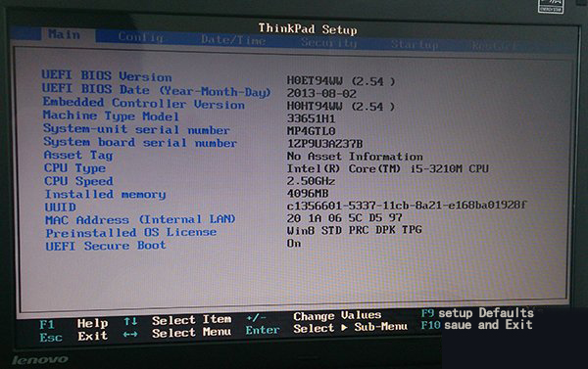Switch to the Date/Time tab
The image size is (588, 369).
pyautogui.click(x=233, y=40)
